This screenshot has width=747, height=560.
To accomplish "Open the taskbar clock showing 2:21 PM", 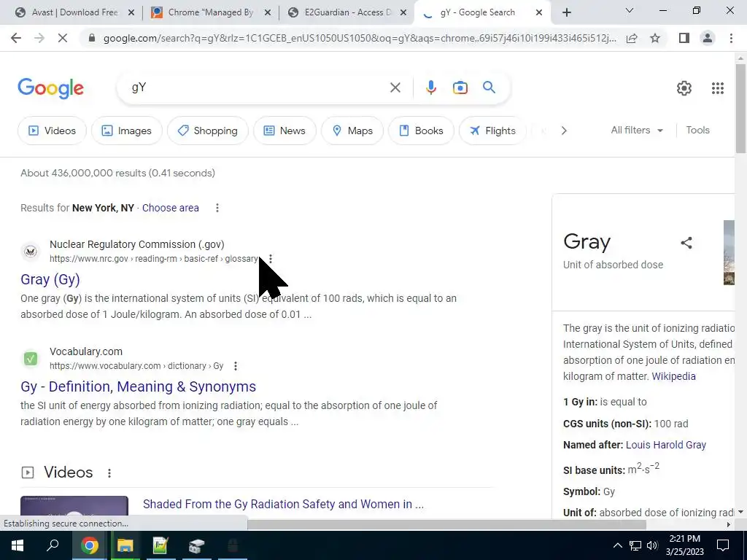I will tap(684, 545).
